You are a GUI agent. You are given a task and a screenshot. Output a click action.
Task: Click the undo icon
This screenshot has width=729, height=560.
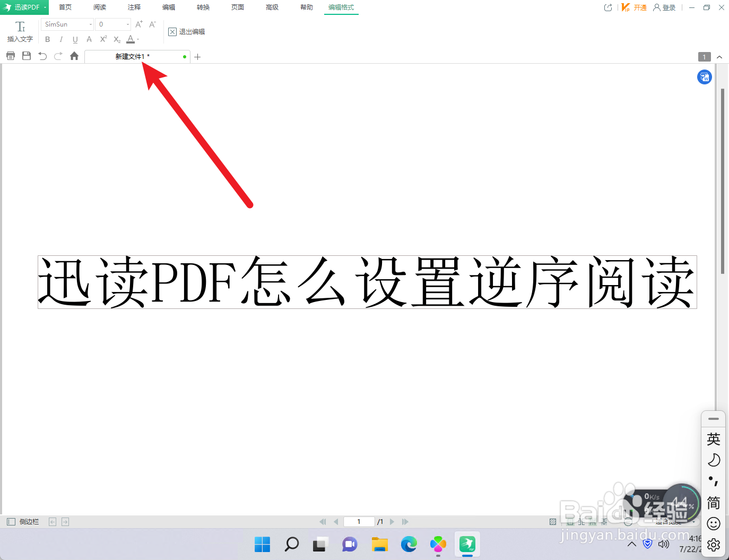(42, 56)
